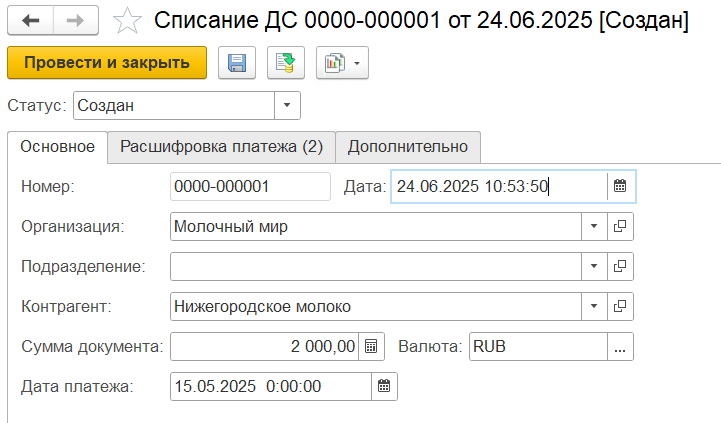Open calendar picker for the Дата field
Image resolution: width=721 pixels, height=423 pixels.
tap(620, 186)
